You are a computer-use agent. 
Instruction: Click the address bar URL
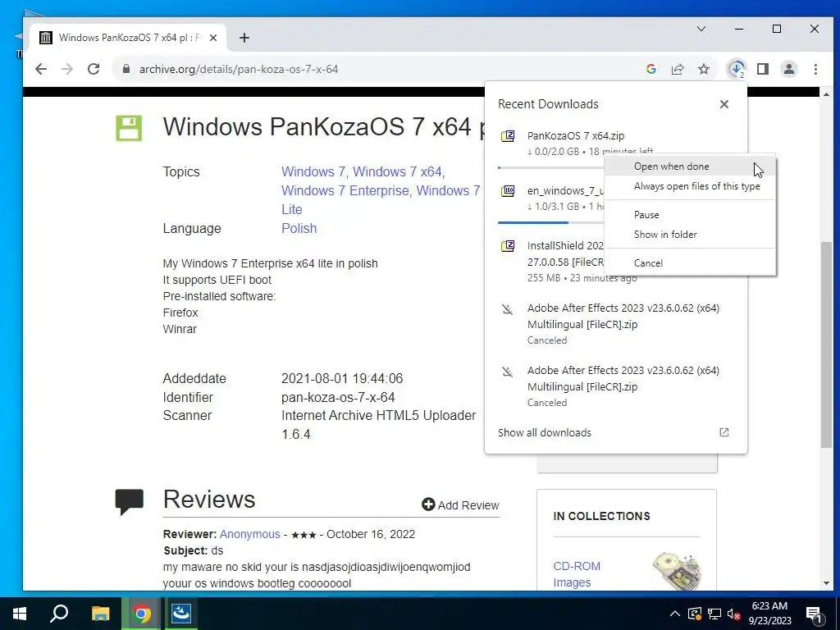pos(239,69)
